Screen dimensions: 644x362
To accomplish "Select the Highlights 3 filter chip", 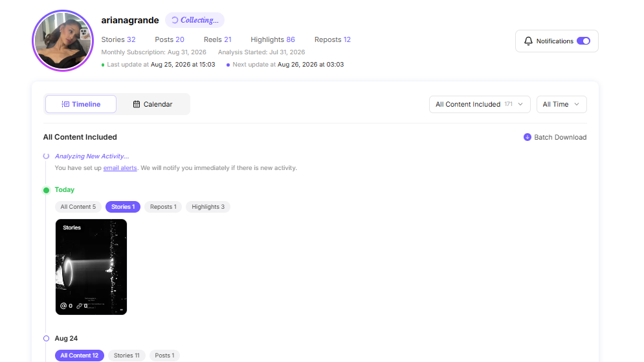I will click(208, 207).
